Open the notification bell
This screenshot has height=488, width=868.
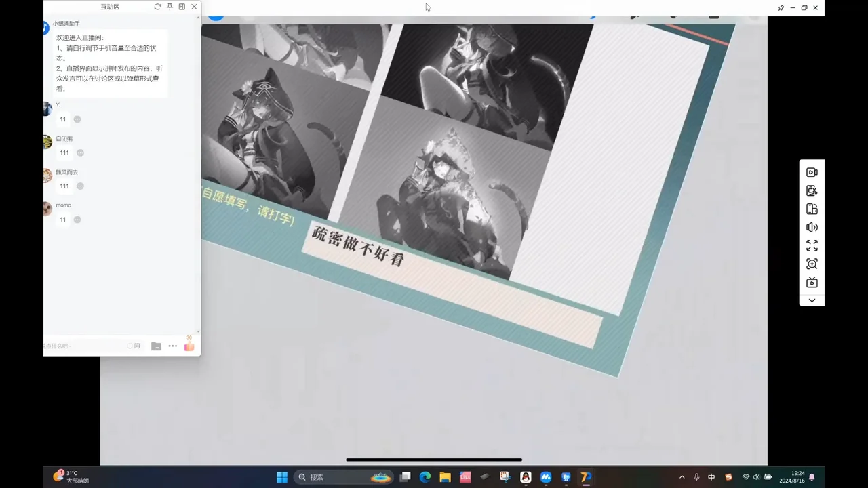pos(812,477)
